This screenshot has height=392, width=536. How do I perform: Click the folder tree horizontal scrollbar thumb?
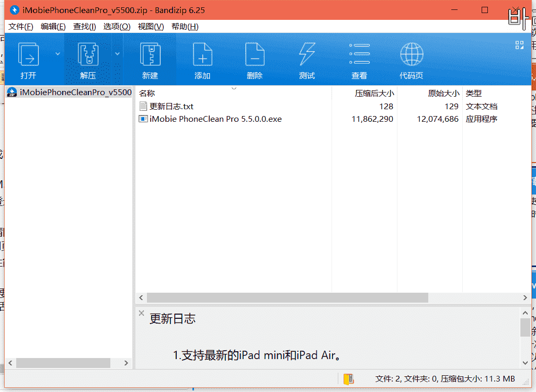63,363
